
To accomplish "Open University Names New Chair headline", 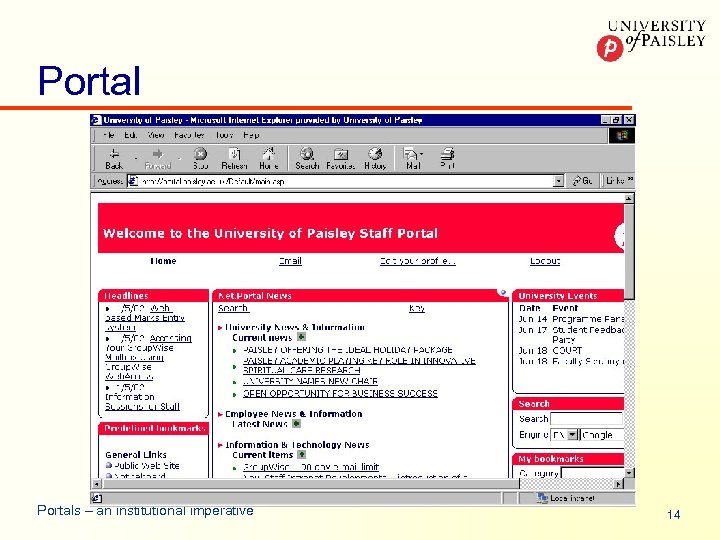I will tap(310, 381).
